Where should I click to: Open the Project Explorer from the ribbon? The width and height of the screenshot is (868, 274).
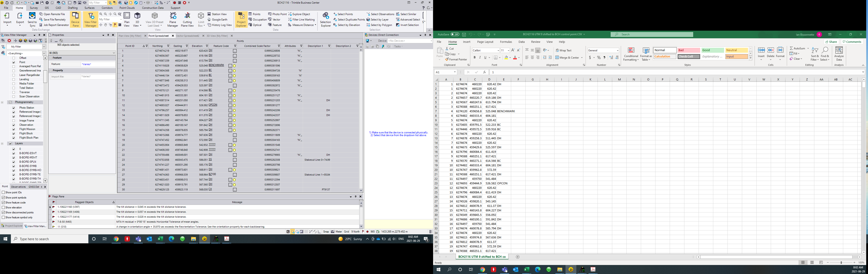[x=241, y=20]
